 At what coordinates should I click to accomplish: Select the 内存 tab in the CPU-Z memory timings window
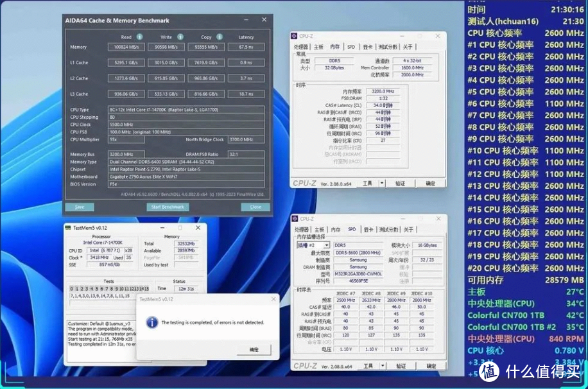pyautogui.click(x=335, y=46)
